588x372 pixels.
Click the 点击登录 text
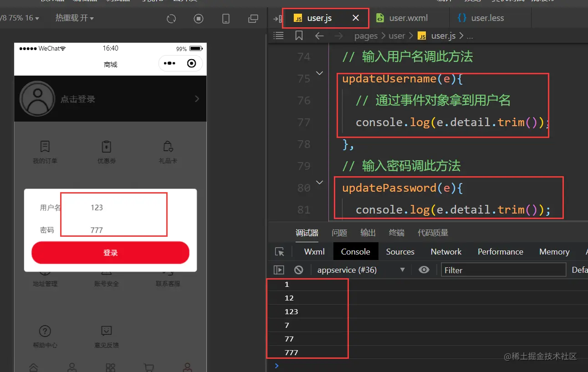pos(78,99)
